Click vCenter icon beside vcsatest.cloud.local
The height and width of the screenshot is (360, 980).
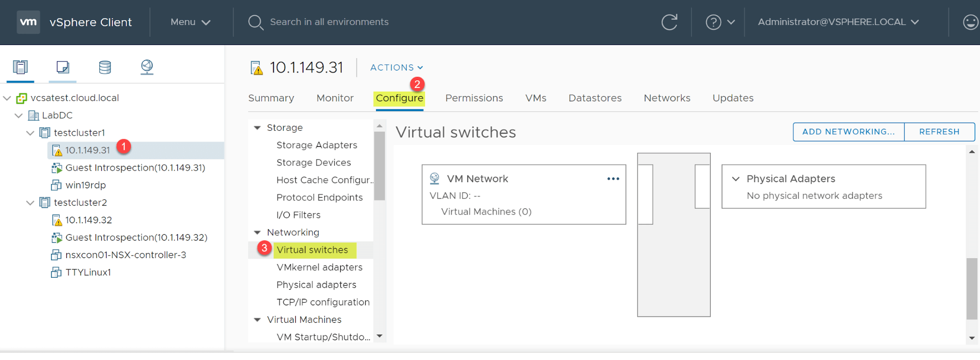21,98
